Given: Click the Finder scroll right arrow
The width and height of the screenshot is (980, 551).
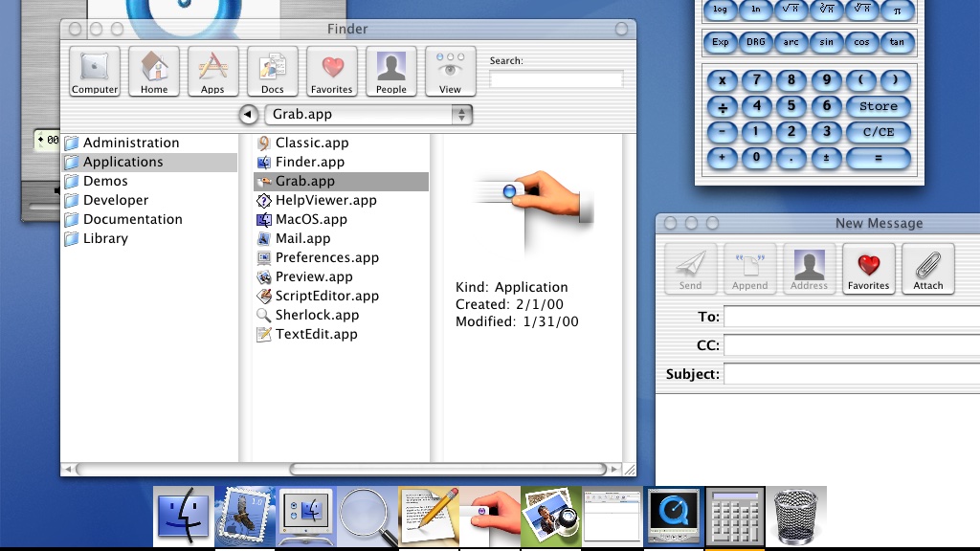Looking at the screenshot, I should coord(615,469).
